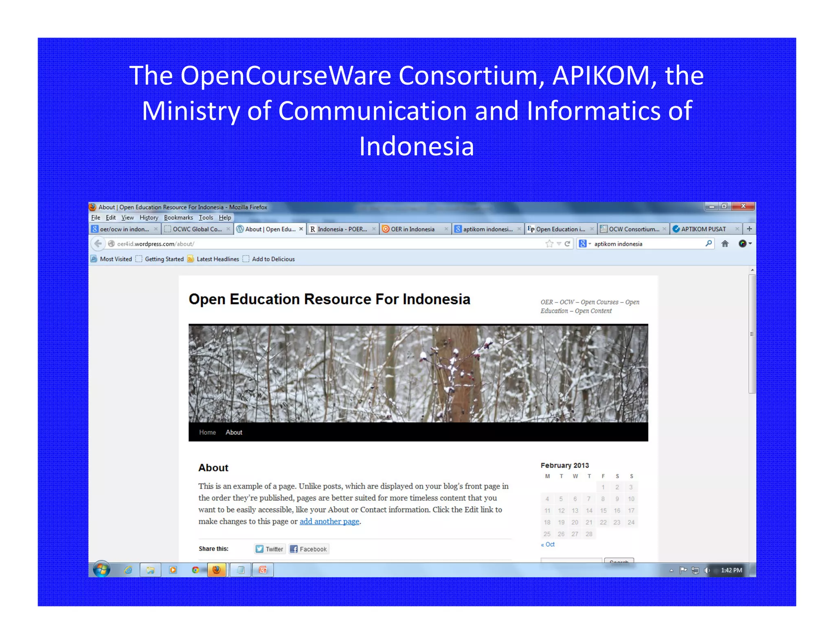The height and width of the screenshot is (644, 834).
Task: Open the bookmark star dropdown arrow
Action: click(559, 244)
